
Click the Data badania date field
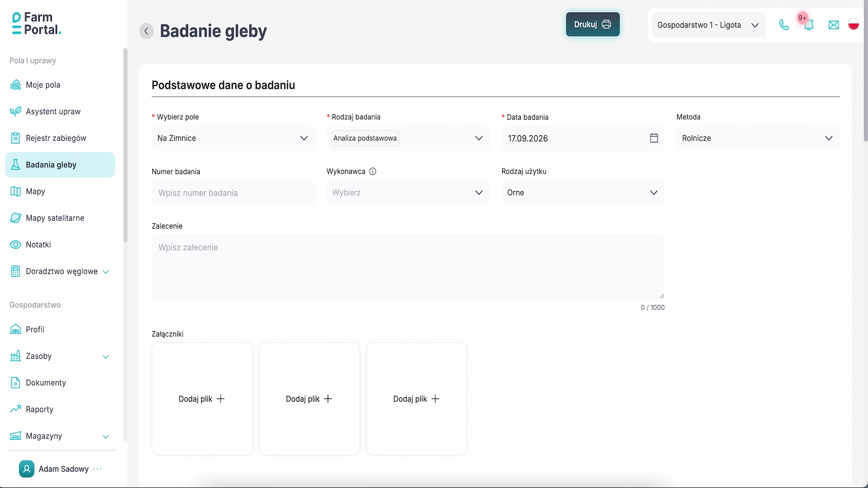(x=583, y=138)
